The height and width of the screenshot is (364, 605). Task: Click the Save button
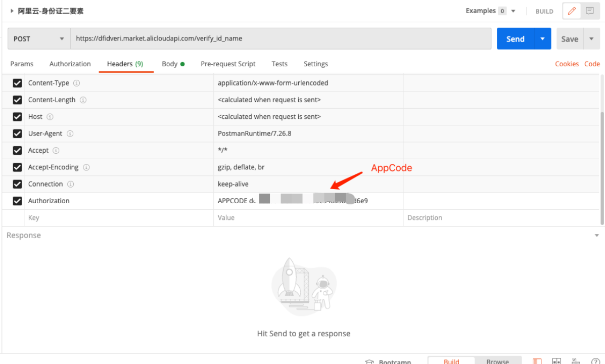click(570, 38)
